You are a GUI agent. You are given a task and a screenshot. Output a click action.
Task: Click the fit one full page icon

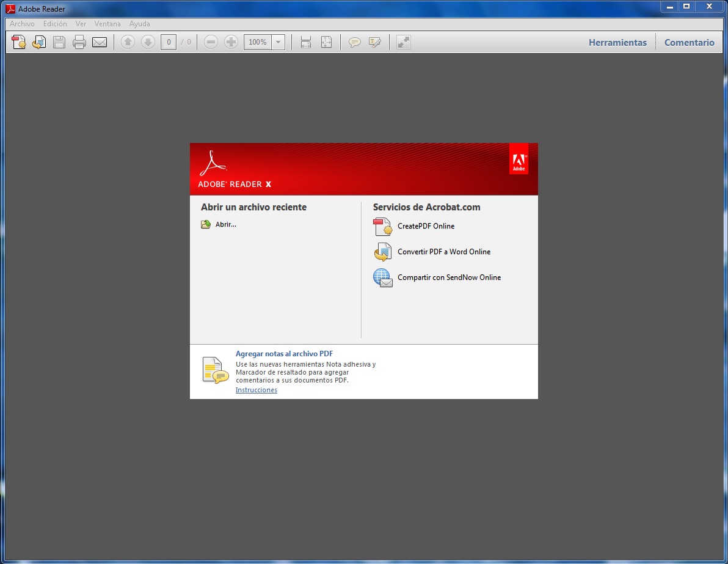point(326,42)
